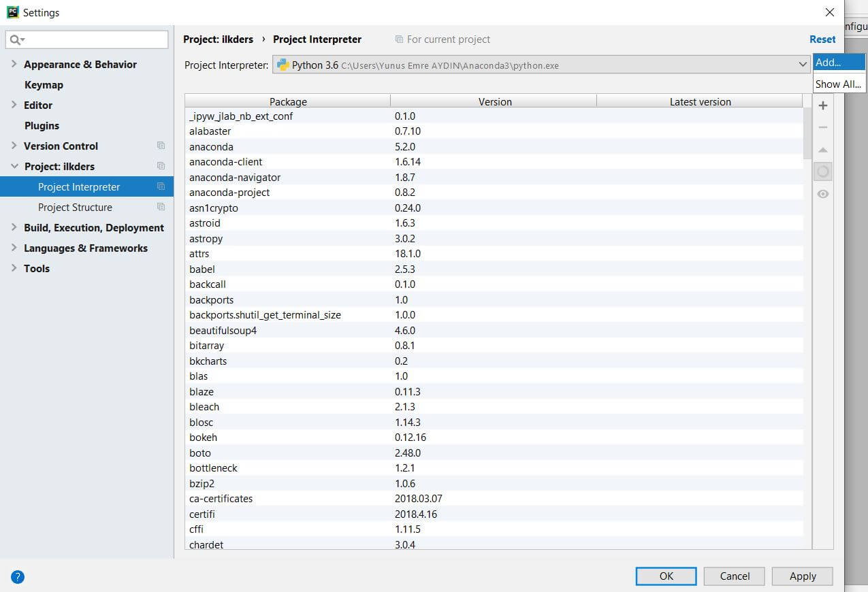Select the _ipyw_jlab_nb_ext_conf package row
Screen dimensions: 868x592
[494, 116]
